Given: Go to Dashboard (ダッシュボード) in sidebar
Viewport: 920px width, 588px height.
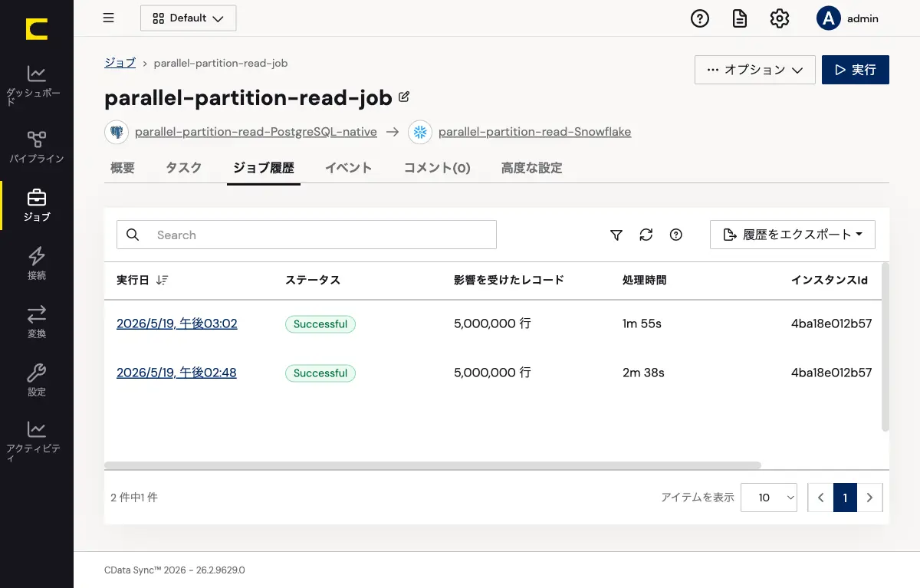Looking at the screenshot, I should tap(37, 85).
